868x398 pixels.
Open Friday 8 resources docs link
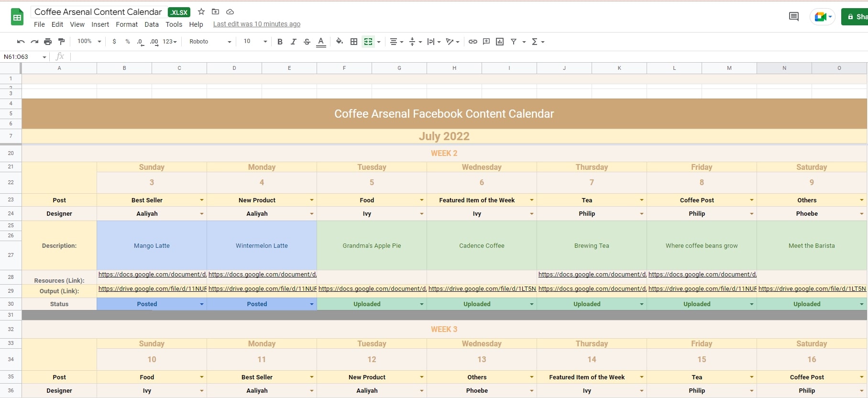pos(702,275)
